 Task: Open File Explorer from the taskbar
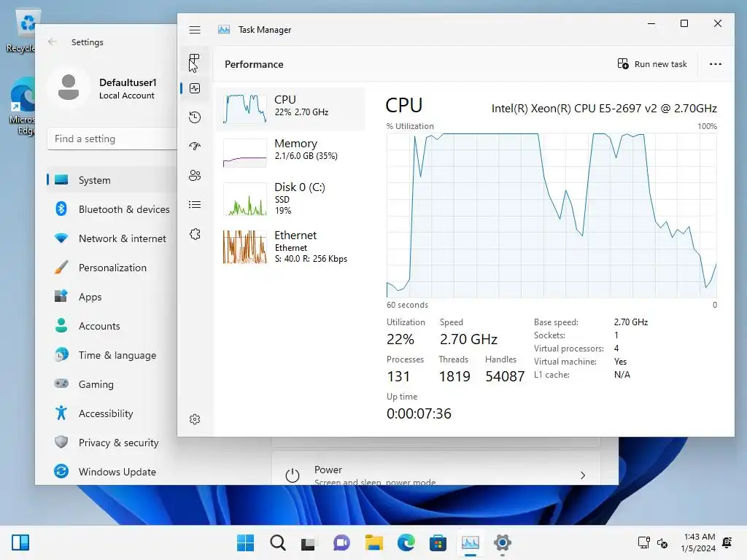[373, 542]
